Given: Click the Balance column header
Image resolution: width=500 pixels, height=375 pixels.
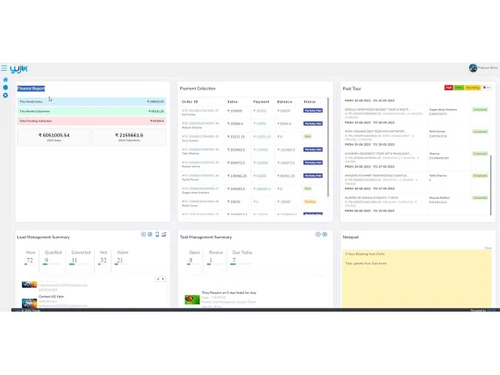Looking at the screenshot, I should (284, 102).
